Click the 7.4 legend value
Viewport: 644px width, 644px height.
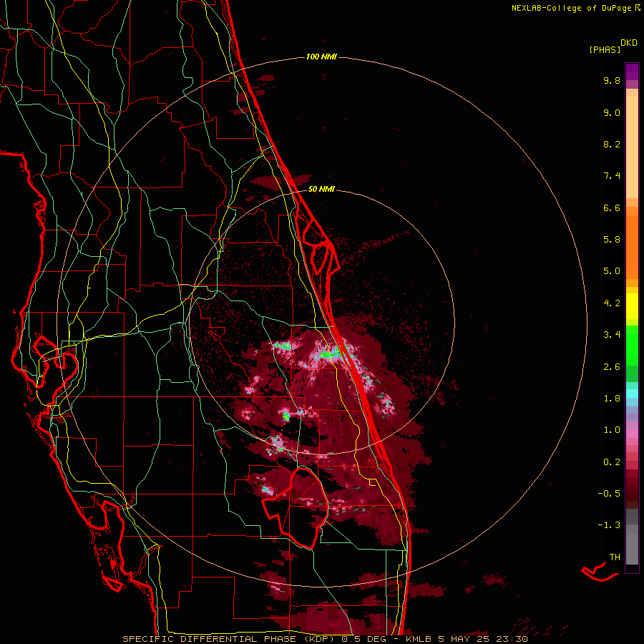(612, 176)
